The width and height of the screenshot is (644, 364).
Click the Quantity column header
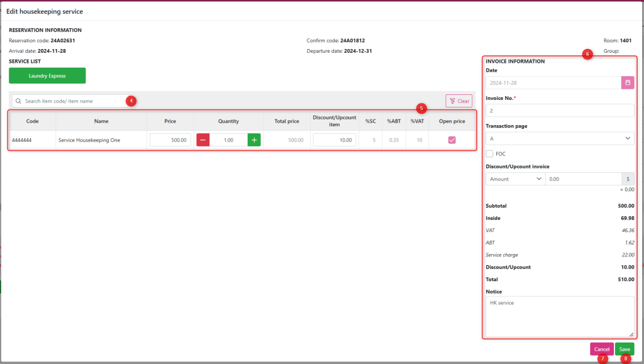click(x=228, y=121)
